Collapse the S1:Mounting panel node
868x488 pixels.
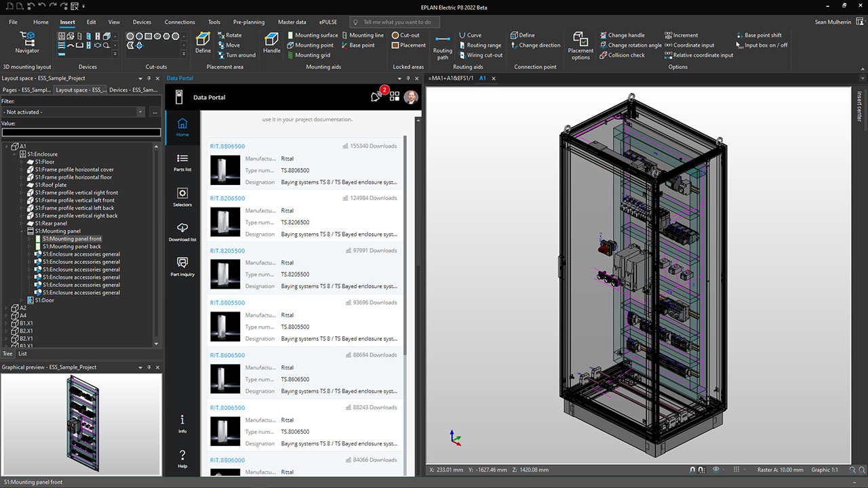22,231
